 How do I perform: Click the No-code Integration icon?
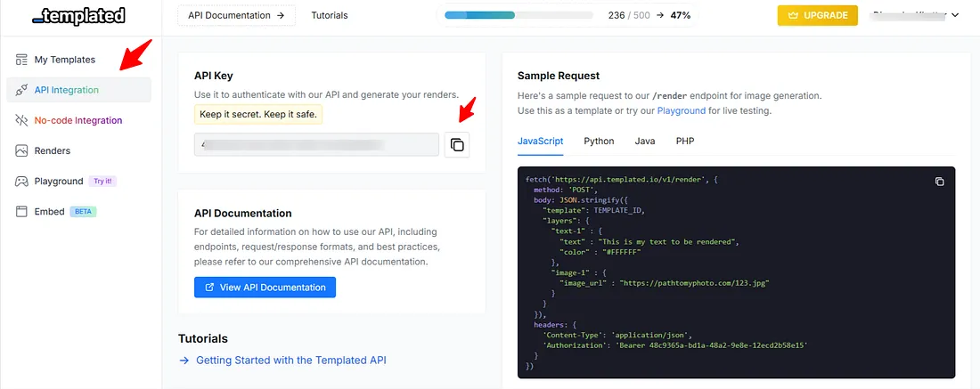coord(22,120)
